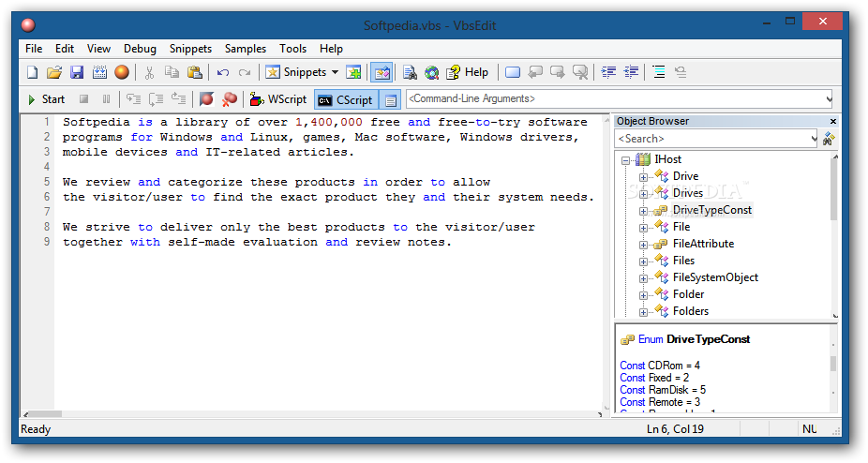Switch script host to CScript
This screenshot has height=463, width=868.
pos(346,99)
